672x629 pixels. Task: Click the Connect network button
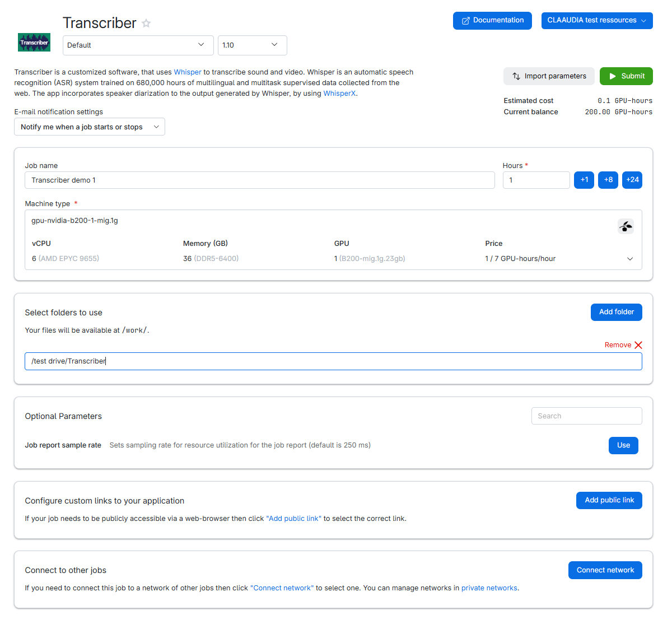tap(605, 570)
